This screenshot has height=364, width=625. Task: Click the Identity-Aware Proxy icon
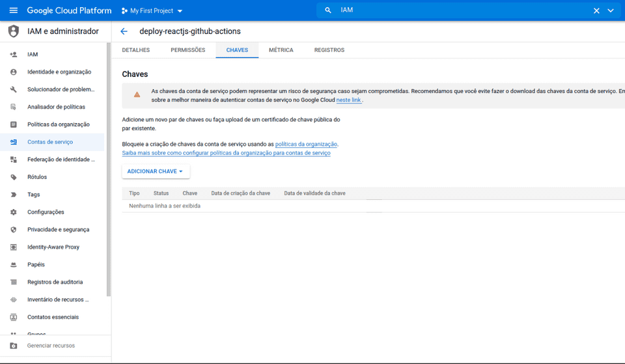click(x=14, y=247)
